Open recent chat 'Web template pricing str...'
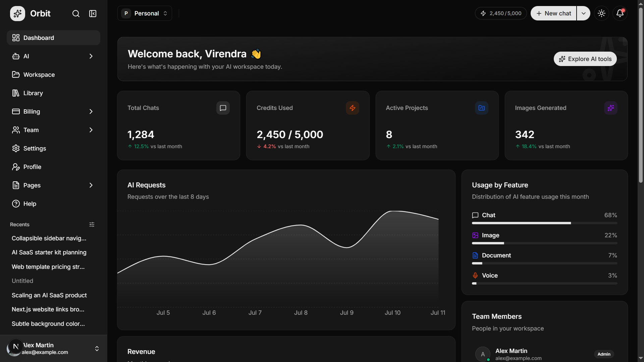The width and height of the screenshot is (644, 362). tap(48, 267)
